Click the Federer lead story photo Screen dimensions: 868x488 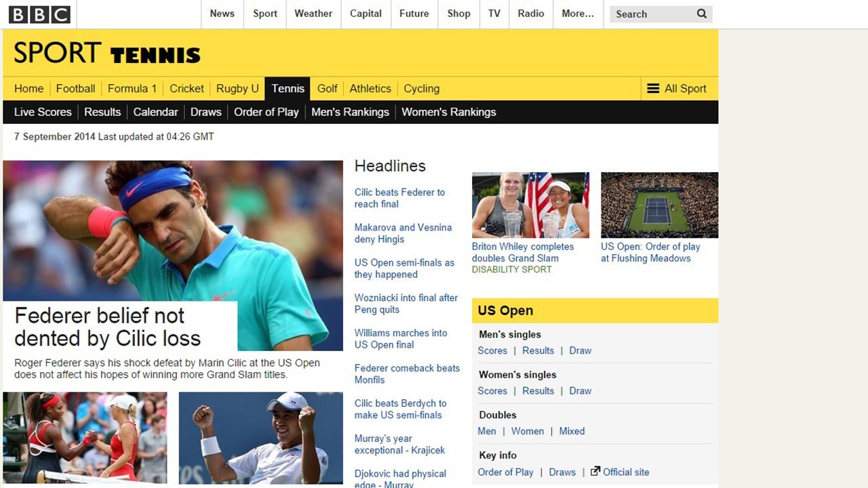coord(173,230)
